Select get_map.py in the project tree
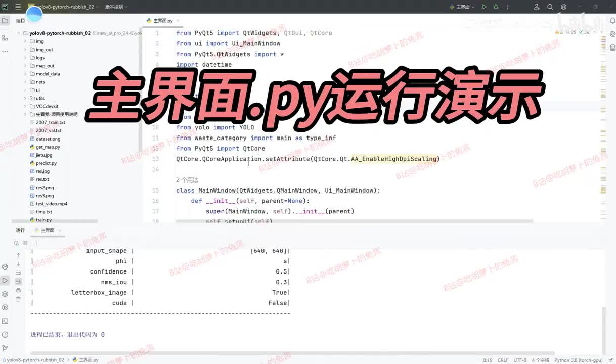The width and height of the screenshot is (616, 364). (x=48, y=147)
